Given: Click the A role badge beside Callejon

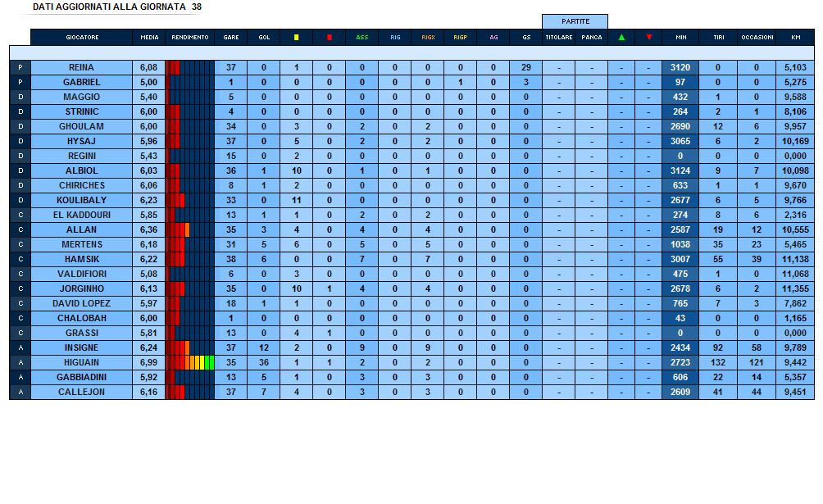Looking at the screenshot, I should click(x=20, y=392).
